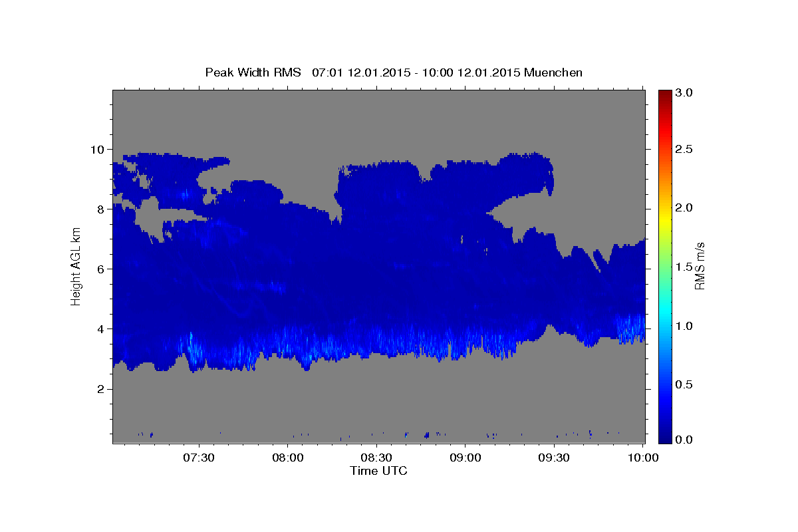798x532 pixels.
Task: Click the 'RMS m/s' colorbar label
Action: point(699,266)
